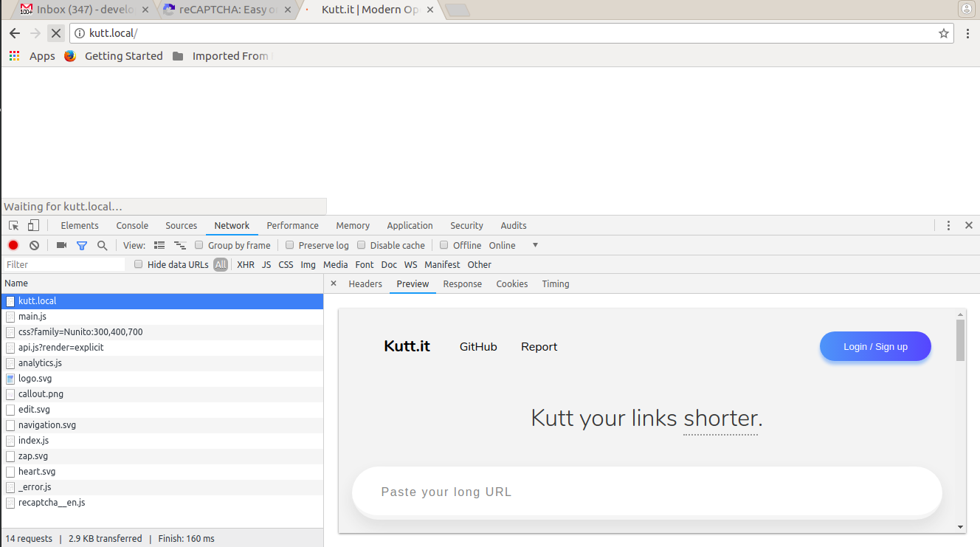
Task: Open Chrome's main browser menu
Action: (x=967, y=32)
